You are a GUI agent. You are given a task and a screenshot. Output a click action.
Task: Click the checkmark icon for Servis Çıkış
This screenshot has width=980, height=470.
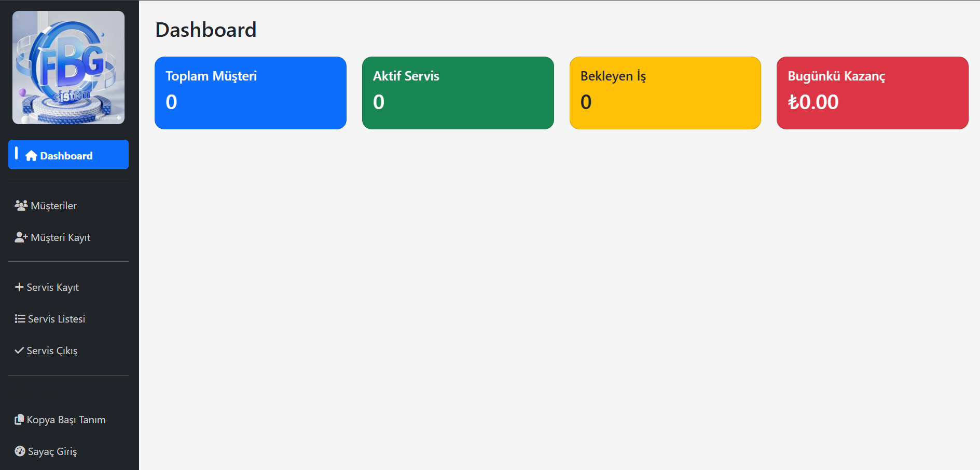19,351
